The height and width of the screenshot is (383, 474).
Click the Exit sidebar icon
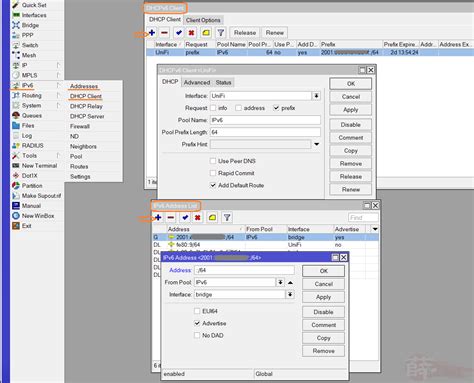click(16, 226)
